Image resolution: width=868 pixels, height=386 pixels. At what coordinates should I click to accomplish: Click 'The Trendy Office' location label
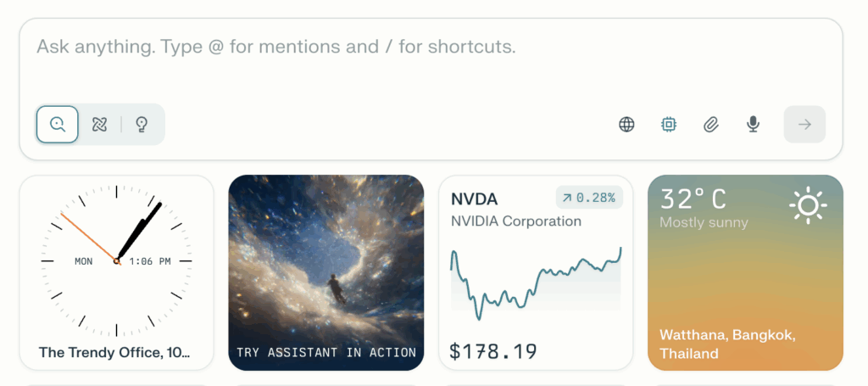point(114,352)
